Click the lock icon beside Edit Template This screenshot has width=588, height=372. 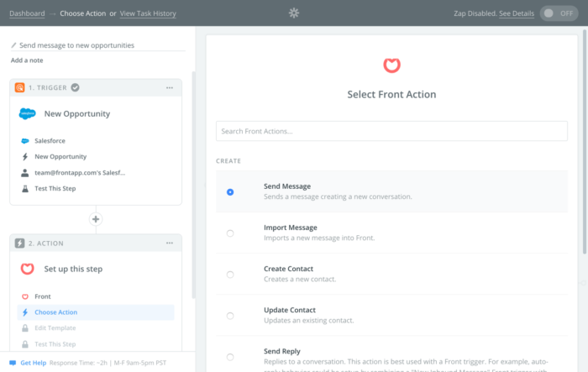coord(24,328)
